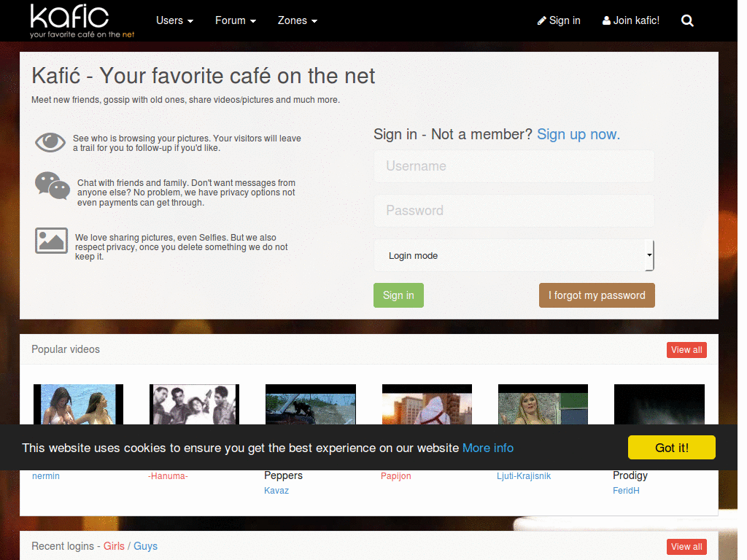This screenshot has width=747, height=560.
Task: Click View all for Recent logins
Action: click(686, 547)
